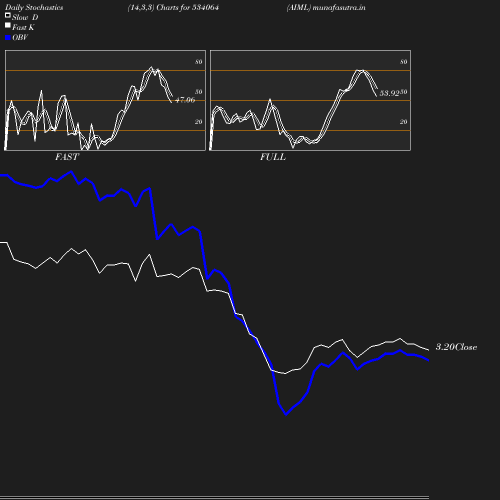This screenshot has height=500, width=500.
Task: Click the FAST stochastics chart panel
Action: pos(105,100)
